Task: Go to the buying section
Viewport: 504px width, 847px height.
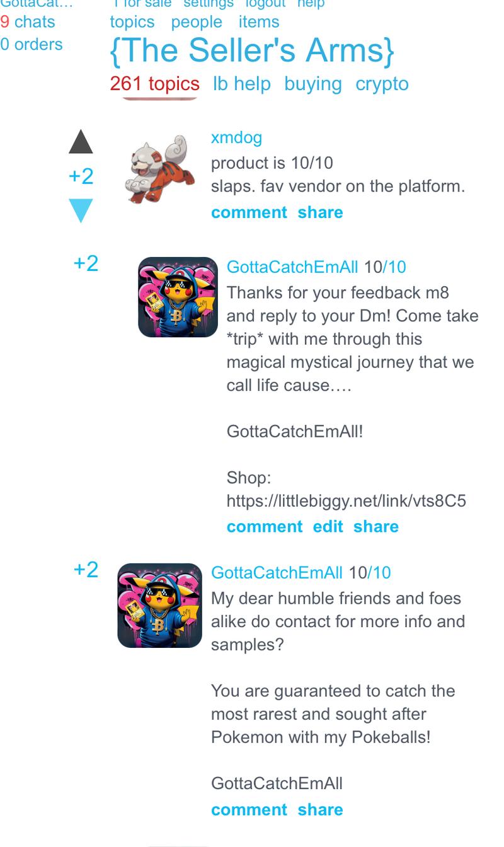Action: (x=313, y=83)
